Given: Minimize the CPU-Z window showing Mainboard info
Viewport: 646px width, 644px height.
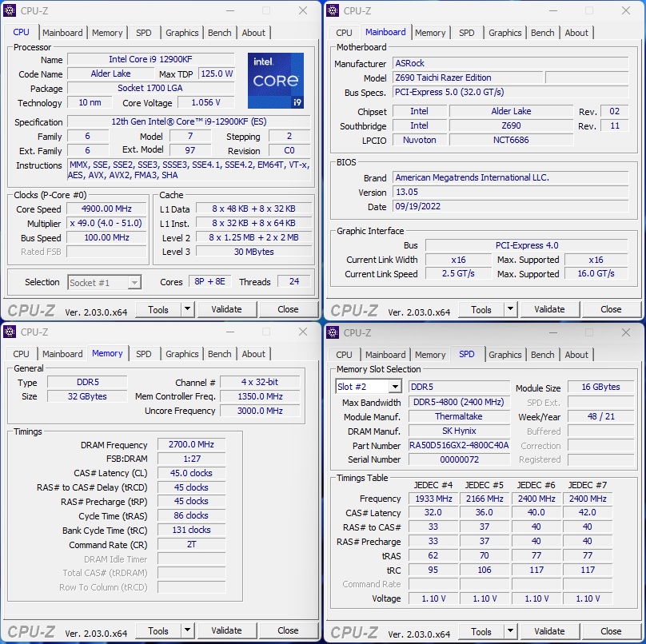Looking at the screenshot, I should [552, 10].
